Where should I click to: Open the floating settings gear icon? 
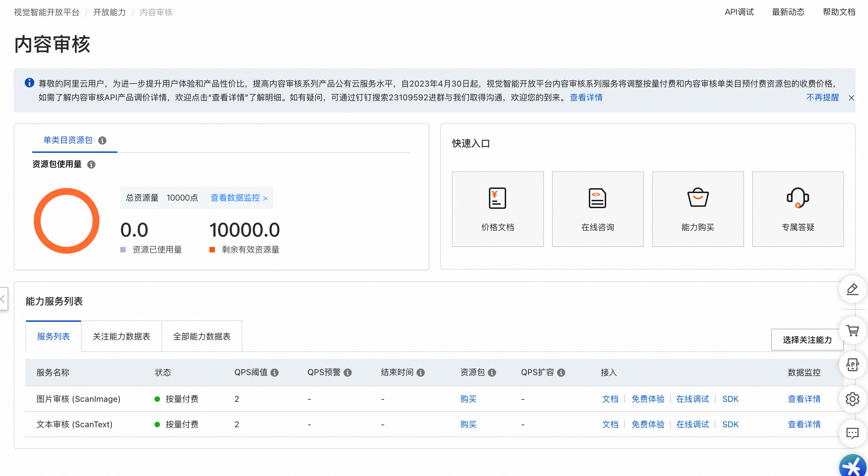click(853, 399)
